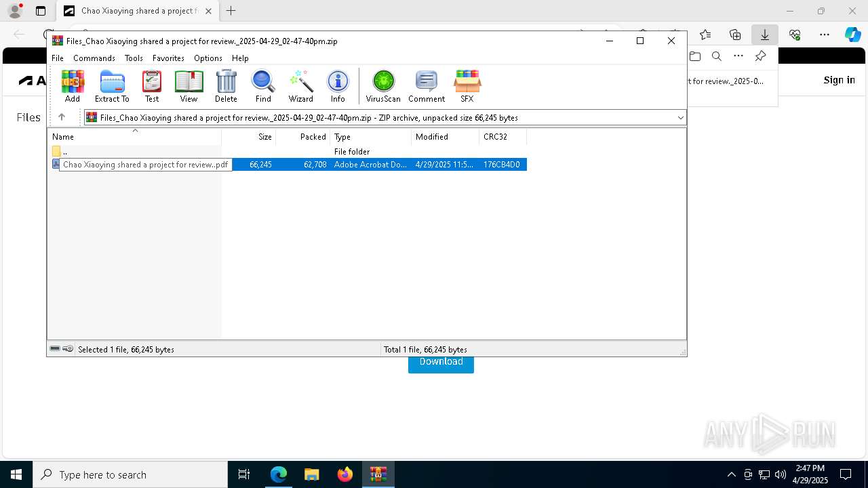Launch the Wizard tool
Image resolution: width=868 pixels, height=488 pixels.
point(301,86)
